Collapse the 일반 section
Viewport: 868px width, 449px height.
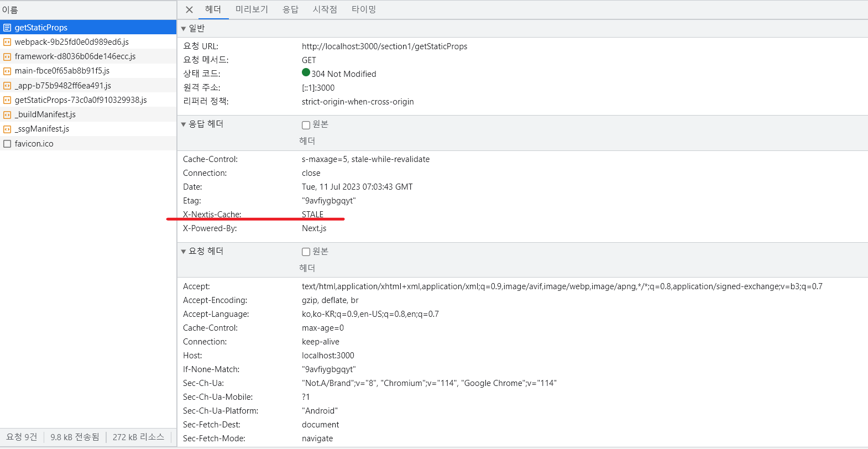pyautogui.click(x=184, y=29)
